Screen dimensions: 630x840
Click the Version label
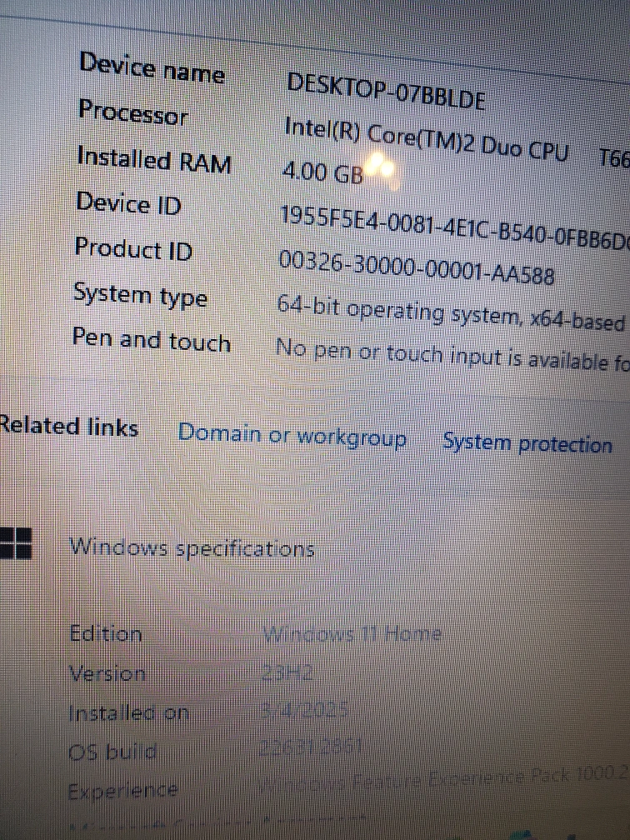coord(107,673)
